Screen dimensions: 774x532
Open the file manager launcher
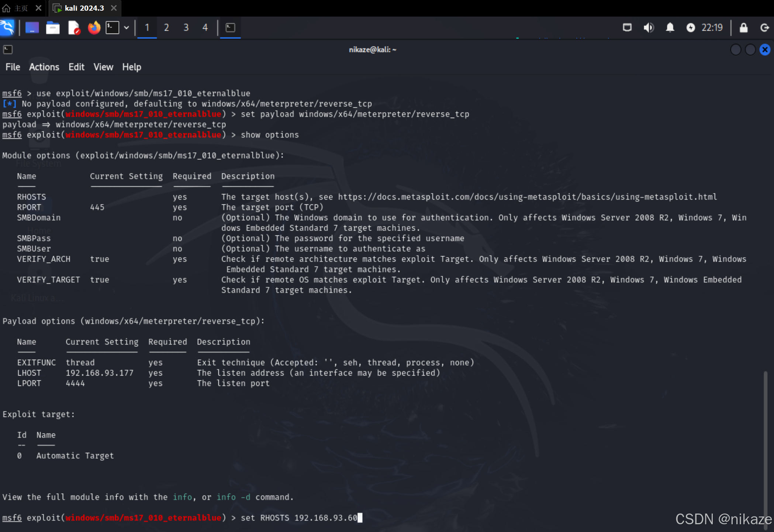click(53, 28)
